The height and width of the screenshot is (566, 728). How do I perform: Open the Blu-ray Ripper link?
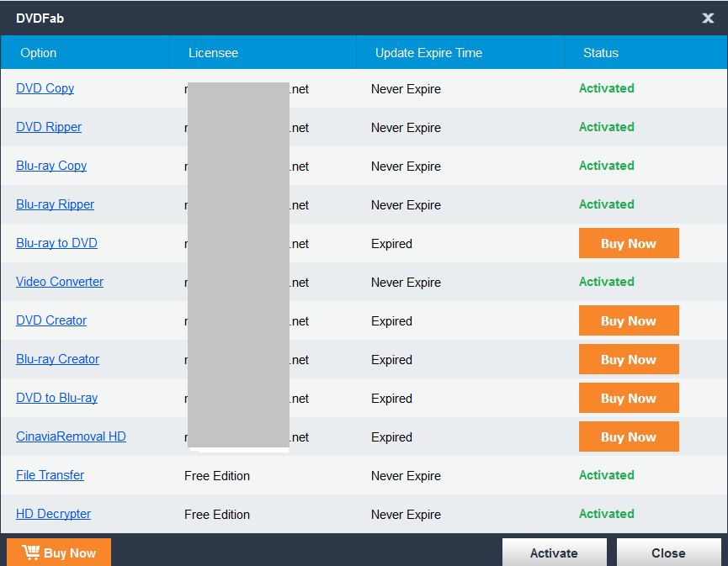(56, 204)
